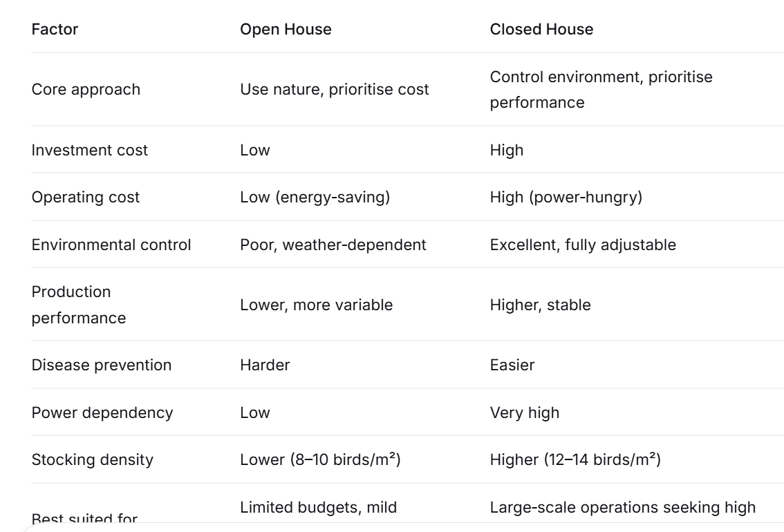Click the Closed House column header
Viewport: 784px width, 532px height.
[x=541, y=29]
